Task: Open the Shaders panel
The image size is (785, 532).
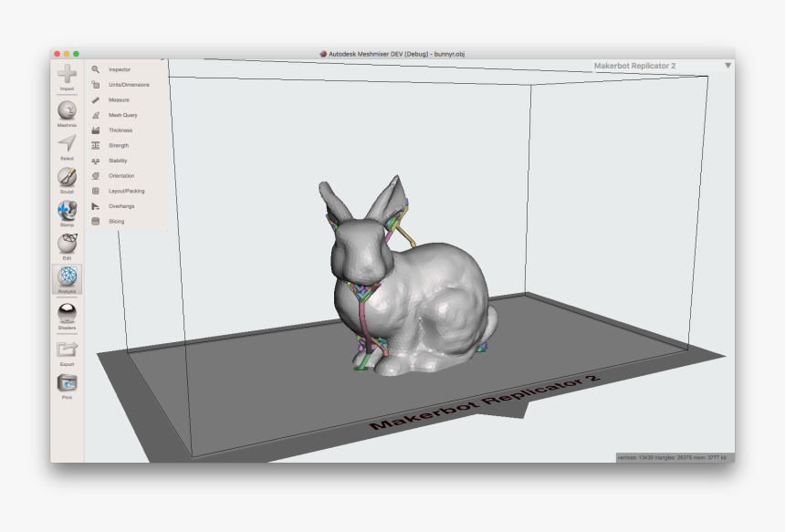Action: (65, 317)
